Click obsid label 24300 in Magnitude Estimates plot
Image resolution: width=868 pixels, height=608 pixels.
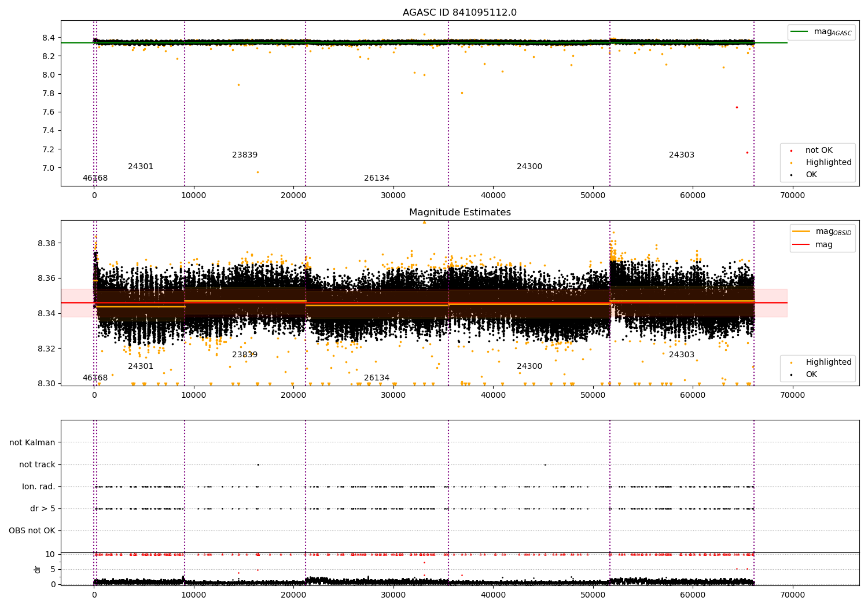point(529,367)
